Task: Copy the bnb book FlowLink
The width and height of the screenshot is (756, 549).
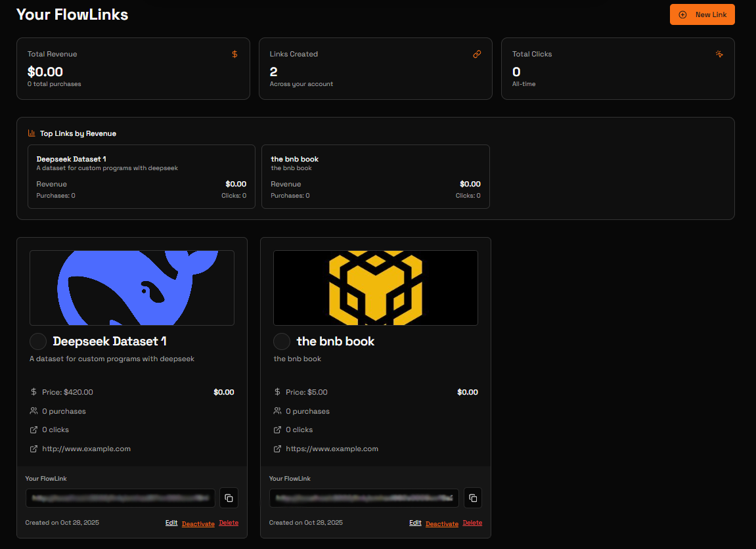Action: tap(473, 498)
